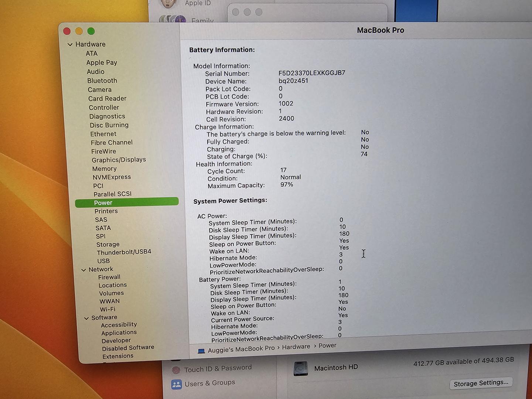Select Memory in the sidebar
Screen dimensions: 532x399
105,168
